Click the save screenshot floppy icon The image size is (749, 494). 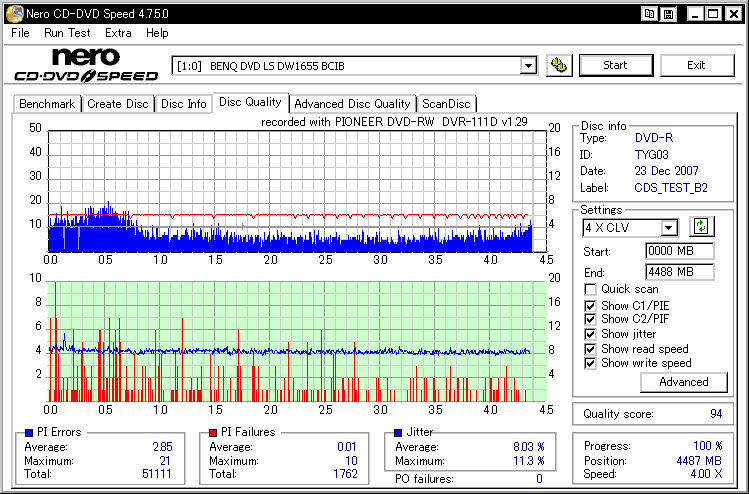coord(669,14)
